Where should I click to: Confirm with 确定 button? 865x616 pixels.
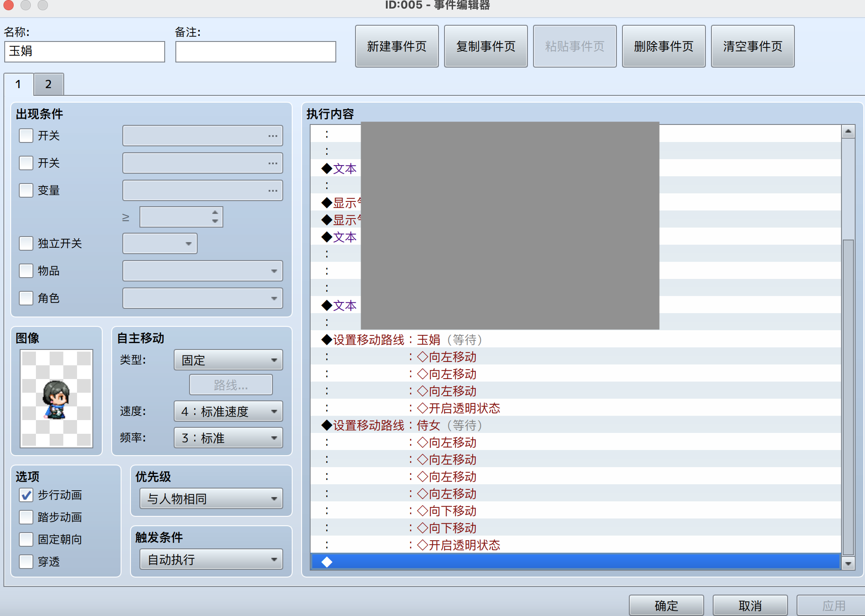point(666,605)
